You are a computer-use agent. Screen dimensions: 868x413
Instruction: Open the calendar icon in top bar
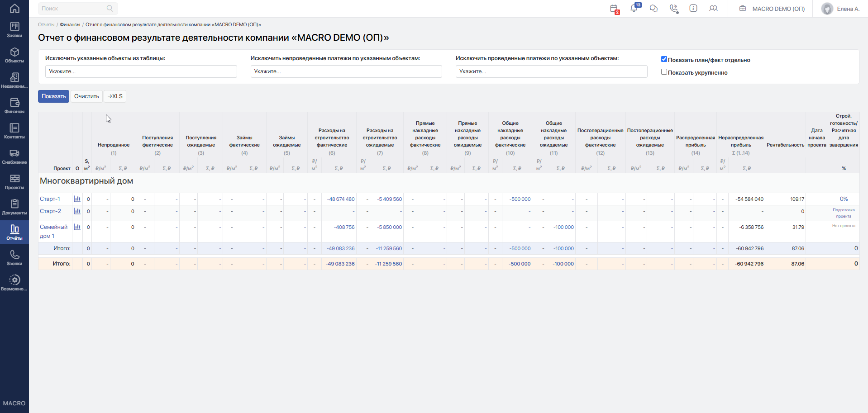coord(614,9)
